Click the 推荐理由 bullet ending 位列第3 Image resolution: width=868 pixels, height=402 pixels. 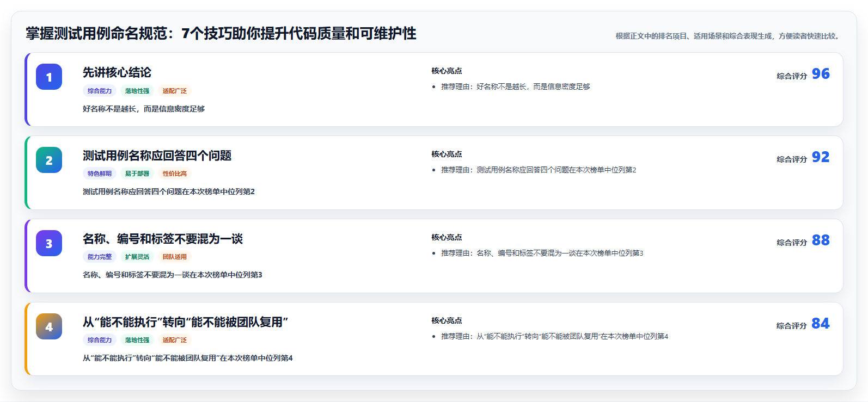tap(542, 253)
